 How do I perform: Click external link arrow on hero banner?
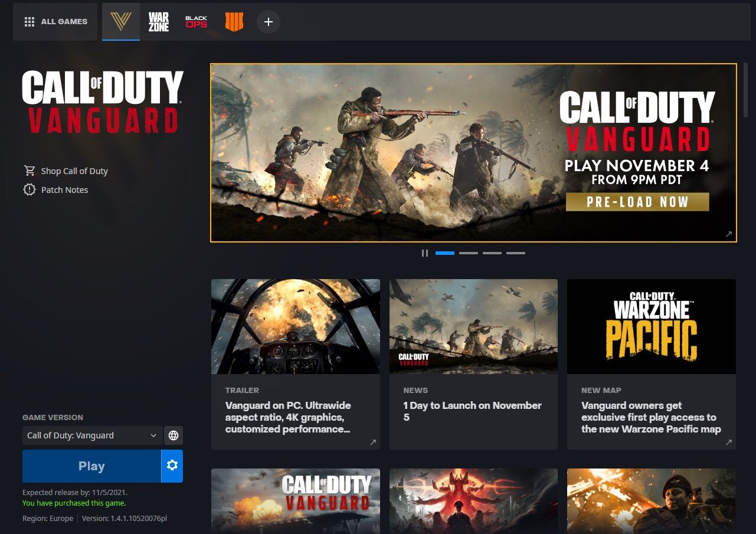click(729, 234)
